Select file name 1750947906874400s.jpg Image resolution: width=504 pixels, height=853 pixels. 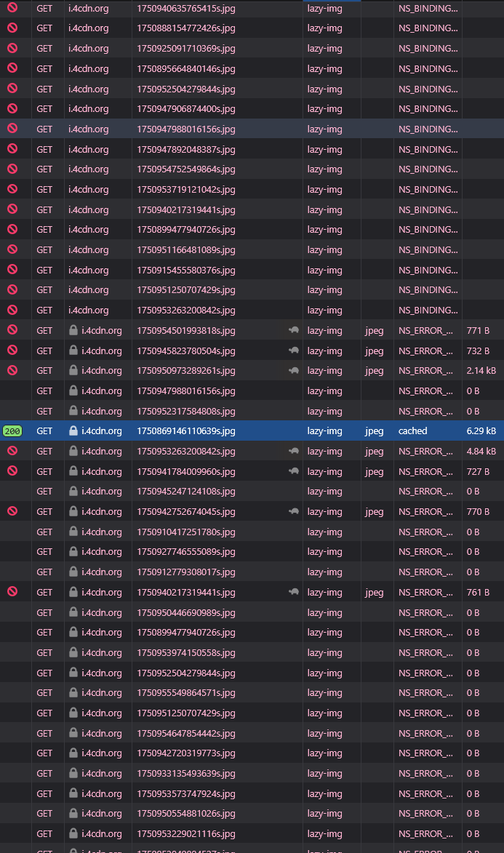(x=186, y=109)
